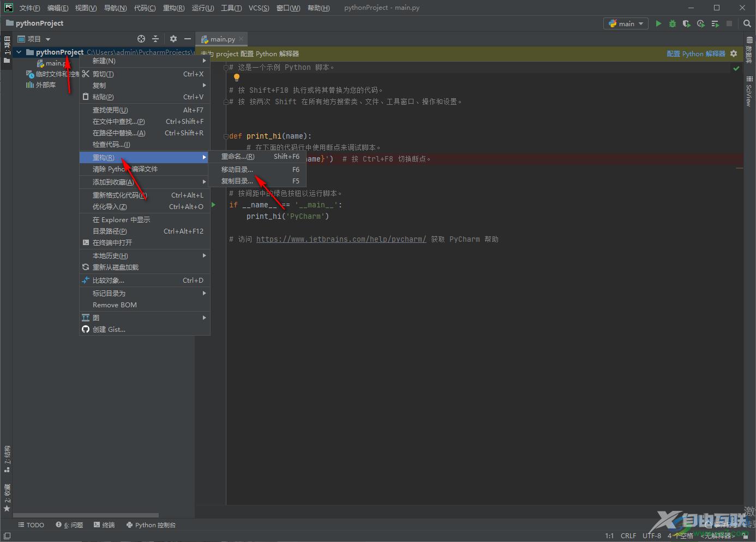Viewport: 756px width, 542px height.
Task: Expand Add to Favorites (添加到收藏) submenu
Action: pos(145,182)
